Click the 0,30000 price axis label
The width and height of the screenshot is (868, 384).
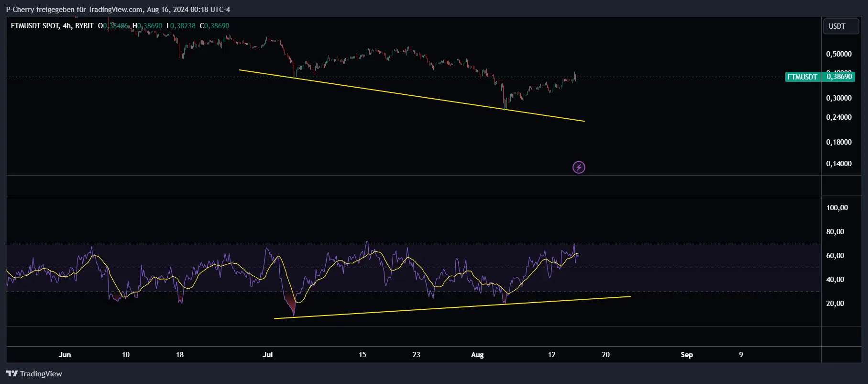click(839, 98)
